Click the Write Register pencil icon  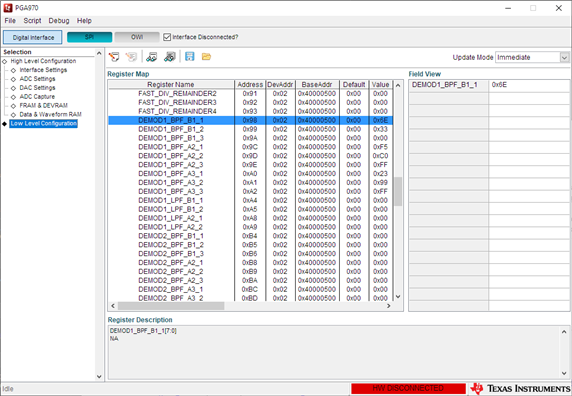(114, 57)
